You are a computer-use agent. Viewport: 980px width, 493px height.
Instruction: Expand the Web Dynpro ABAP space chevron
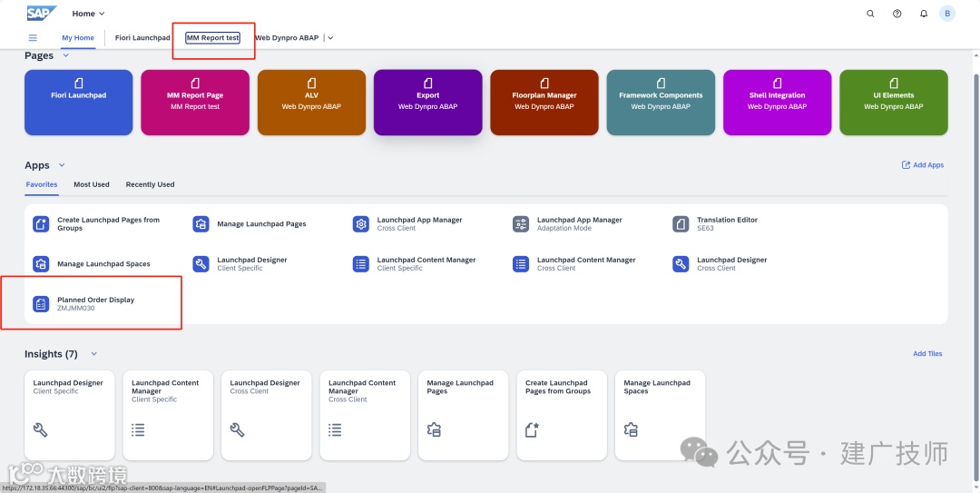330,37
